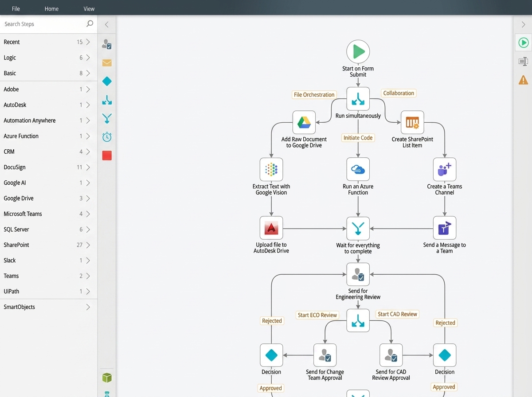Expand the CRM category
This screenshot has height=397, width=532.
click(x=49, y=152)
